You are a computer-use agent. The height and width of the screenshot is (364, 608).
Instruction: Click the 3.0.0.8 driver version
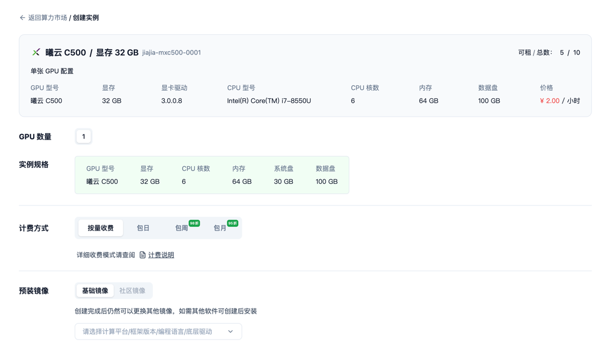(172, 101)
